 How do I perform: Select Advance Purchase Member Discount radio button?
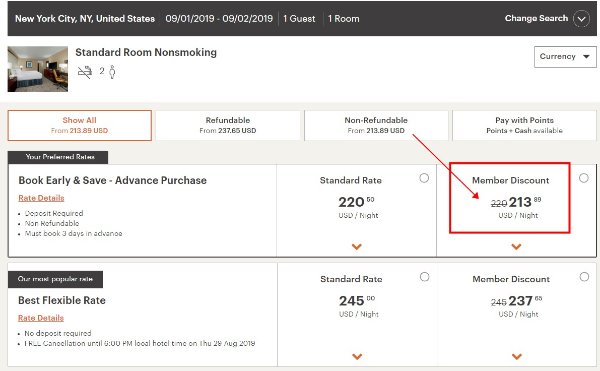point(584,178)
